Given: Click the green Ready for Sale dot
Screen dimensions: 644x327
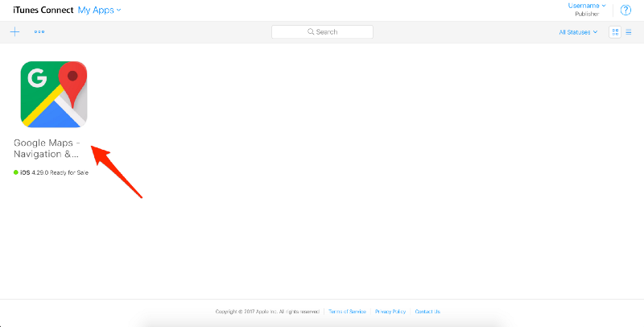Looking at the screenshot, I should click(x=16, y=172).
